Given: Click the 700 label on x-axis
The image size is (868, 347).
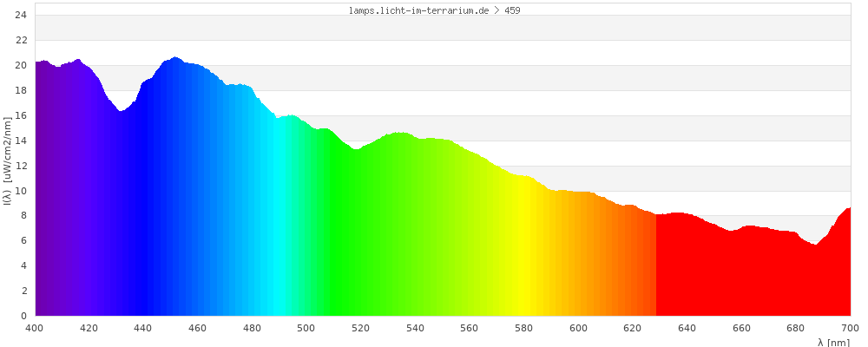Looking at the screenshot, I should pos(850,328).
